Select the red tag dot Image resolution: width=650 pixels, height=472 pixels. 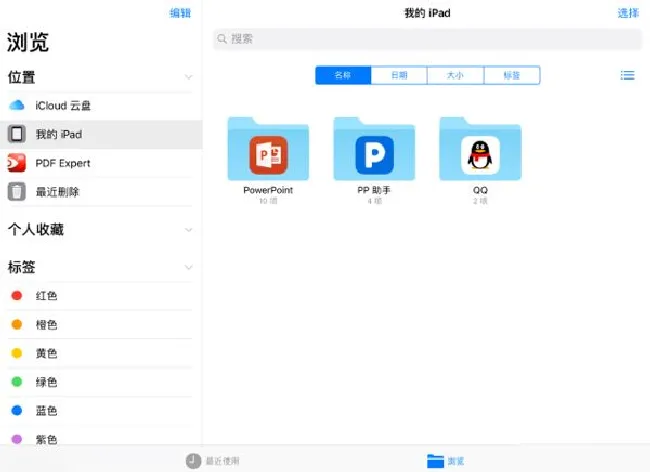[x=17, y=295]
